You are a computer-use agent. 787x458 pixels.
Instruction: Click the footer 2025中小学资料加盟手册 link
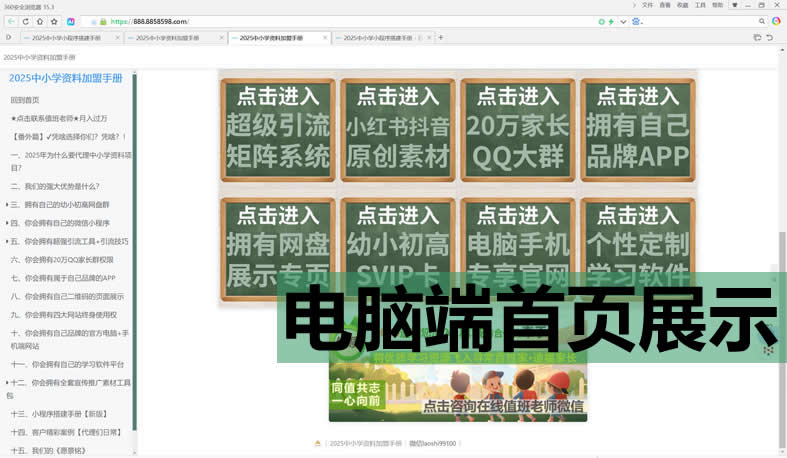click(x=365, y=443)
